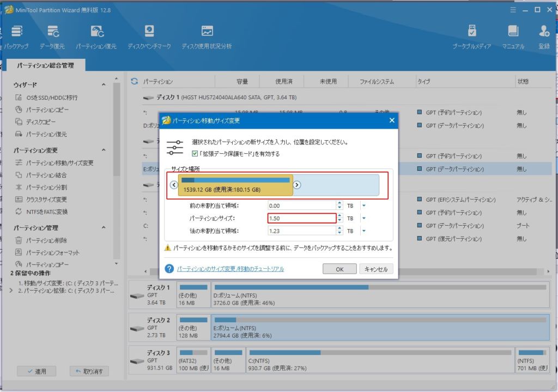
Task: Click the パーティション復元 toolbar icon
Action: point(96,32)
